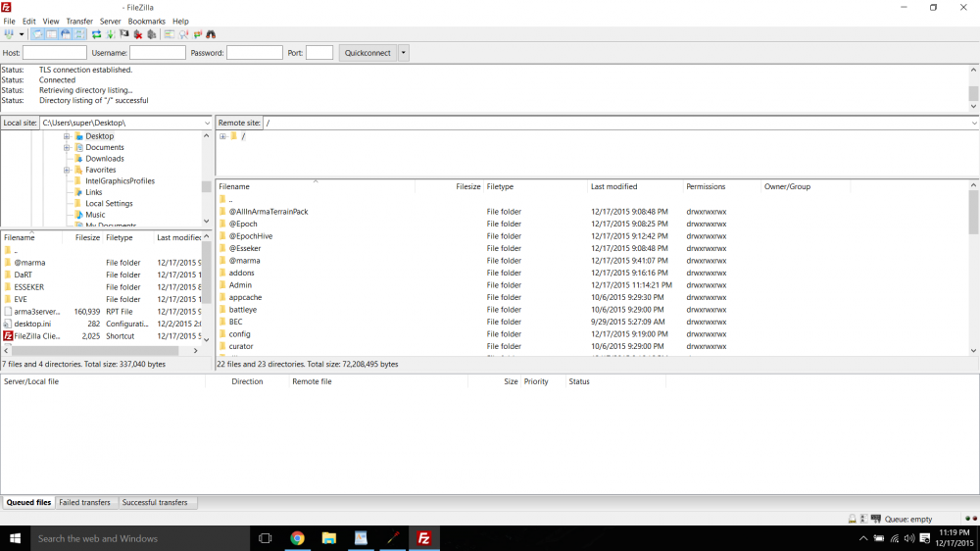Open the Filename Filters dialog icon
This screenshot has width=980, height=551.
169,34
